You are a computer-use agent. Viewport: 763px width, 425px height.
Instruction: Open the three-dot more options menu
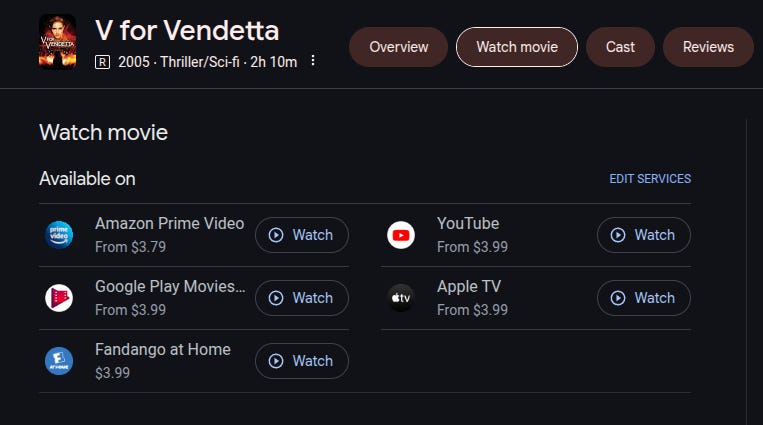(x=313, y=61)
